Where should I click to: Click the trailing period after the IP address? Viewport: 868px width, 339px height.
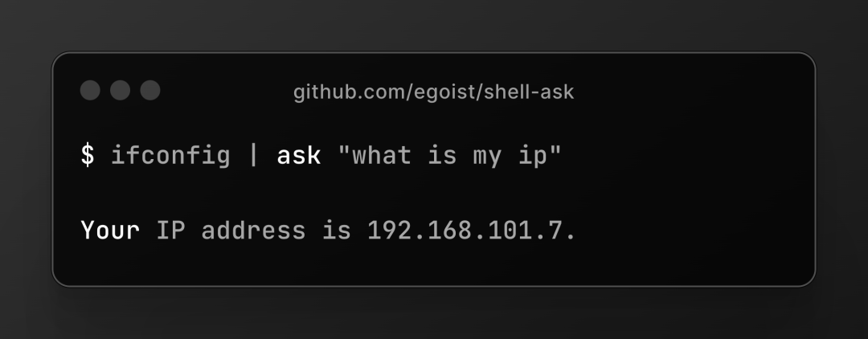click(570, 237)
